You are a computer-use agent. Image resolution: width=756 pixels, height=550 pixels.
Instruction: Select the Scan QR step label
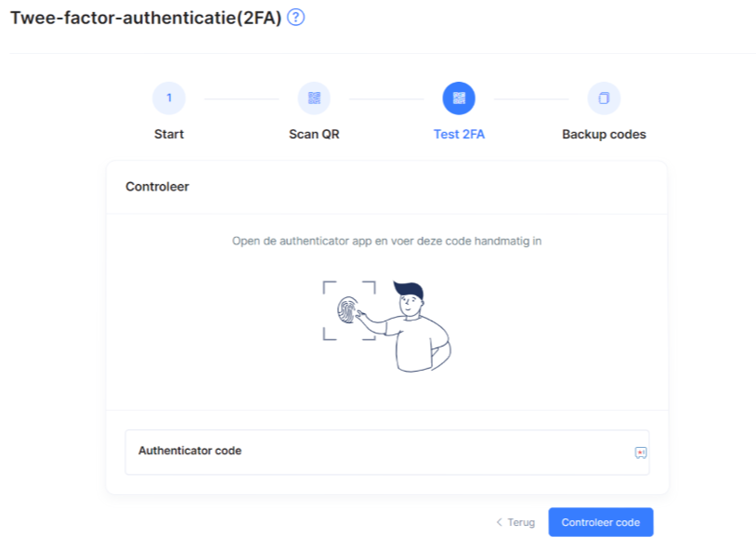click(x=314, y=134)
